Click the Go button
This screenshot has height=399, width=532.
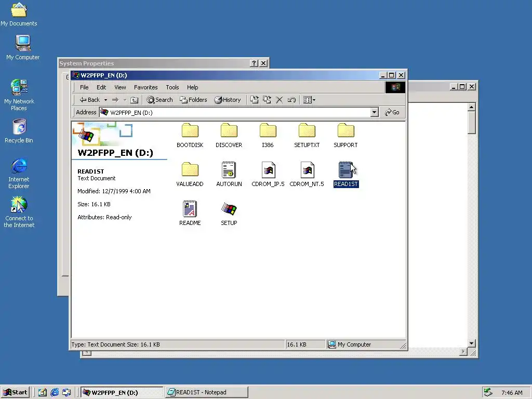pos(392,112)
